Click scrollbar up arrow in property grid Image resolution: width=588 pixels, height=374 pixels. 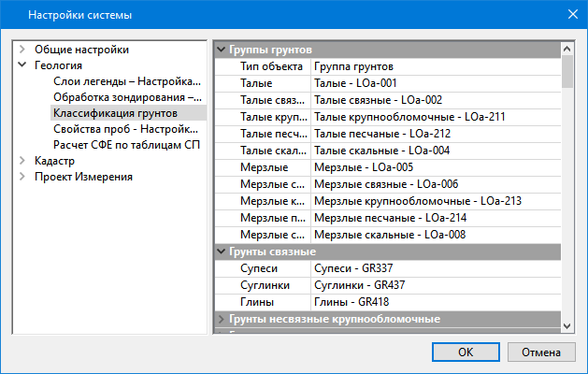tap(567, 49)
